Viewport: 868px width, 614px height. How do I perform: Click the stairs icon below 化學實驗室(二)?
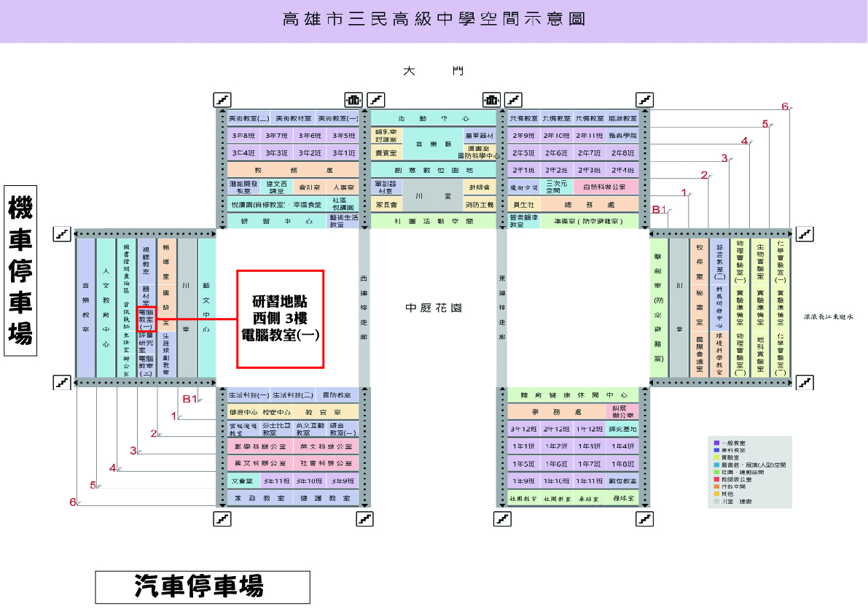[805, 382]
